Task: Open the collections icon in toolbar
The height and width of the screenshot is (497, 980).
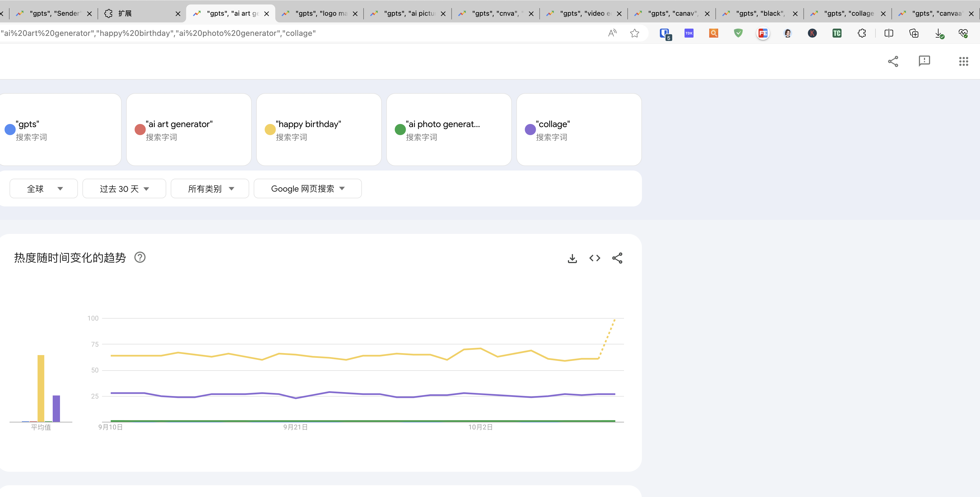Action: pos(913,33)
